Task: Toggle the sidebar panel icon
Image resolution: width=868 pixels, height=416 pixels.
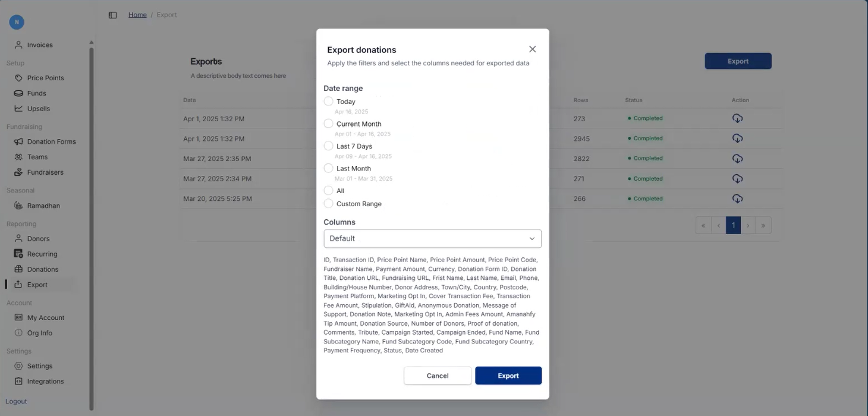Action: tap(112, 15)
